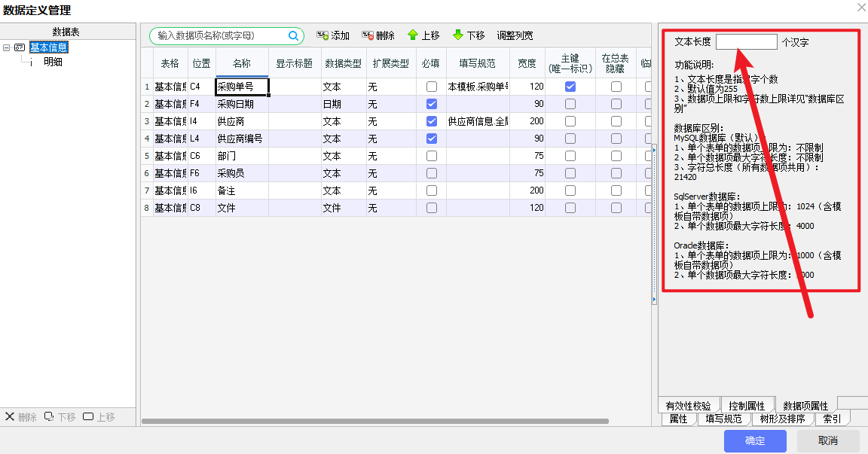Click position cell C4
868x454 pixels.
click(x=201, y=87)
